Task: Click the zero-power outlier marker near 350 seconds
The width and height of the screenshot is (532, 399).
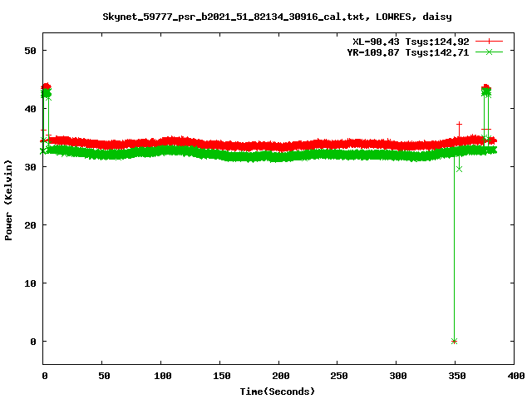Action: (x=455, y=341)
